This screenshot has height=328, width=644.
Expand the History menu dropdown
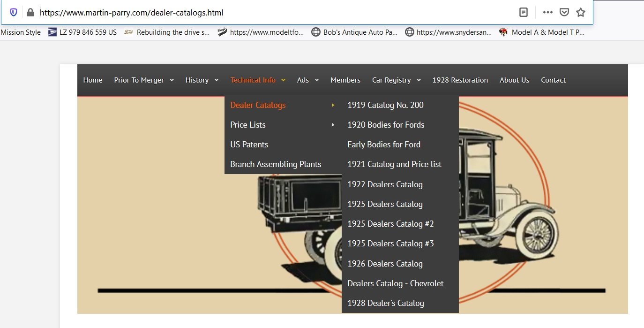coord(202,80)
